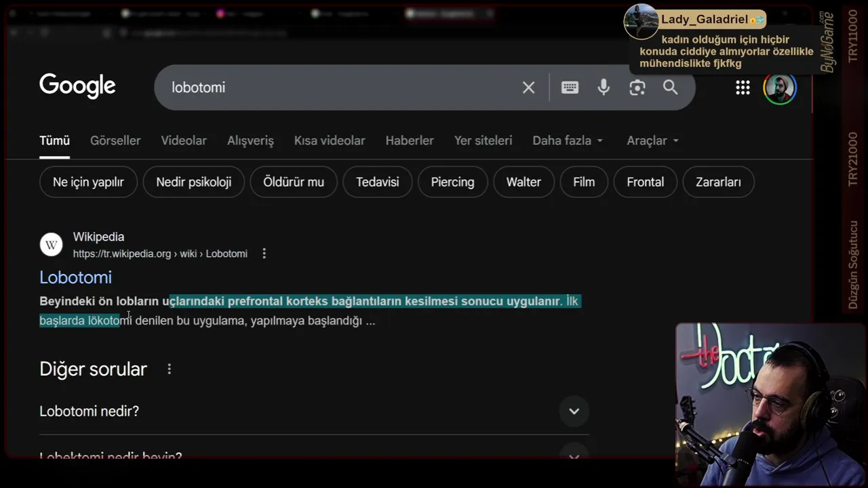Select the Nedir psikoloji chip

point(194,182)
